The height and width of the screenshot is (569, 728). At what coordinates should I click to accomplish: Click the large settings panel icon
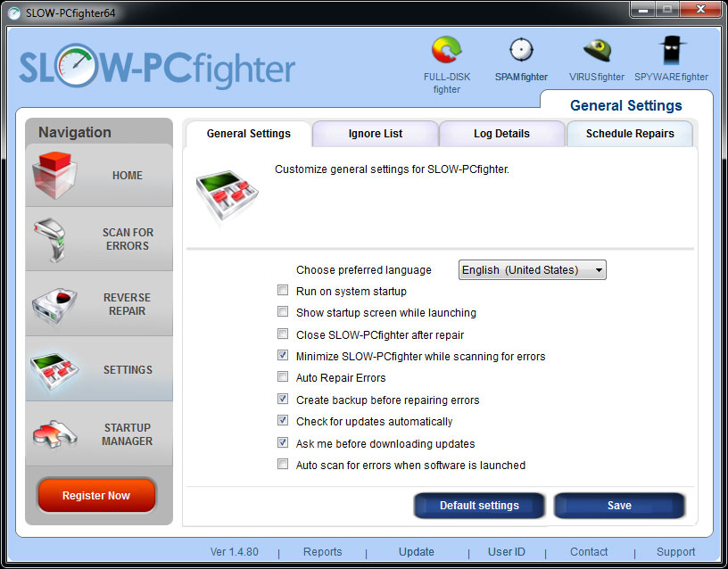click(227, 195)
